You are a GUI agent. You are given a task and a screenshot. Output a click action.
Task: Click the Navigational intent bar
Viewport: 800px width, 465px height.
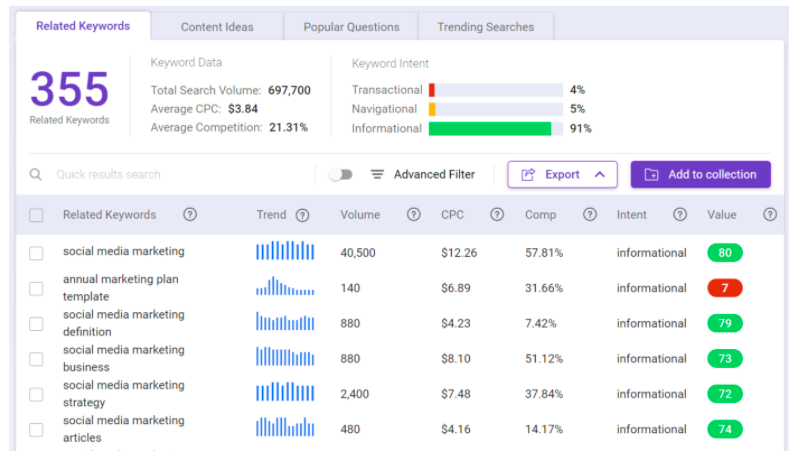click(495, 109)
